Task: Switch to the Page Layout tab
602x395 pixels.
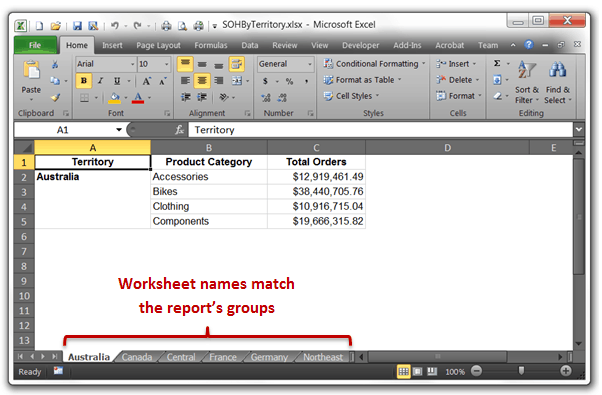Action: tap(158, 45)
